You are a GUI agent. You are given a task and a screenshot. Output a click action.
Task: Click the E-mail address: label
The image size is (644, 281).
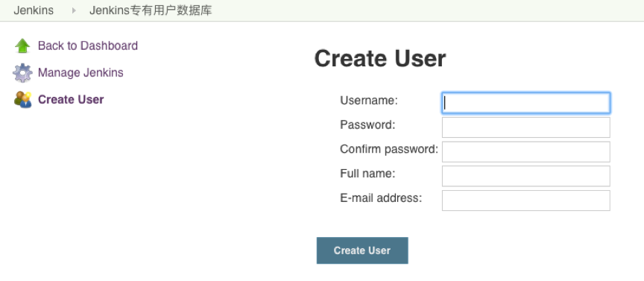coord(381,198)
